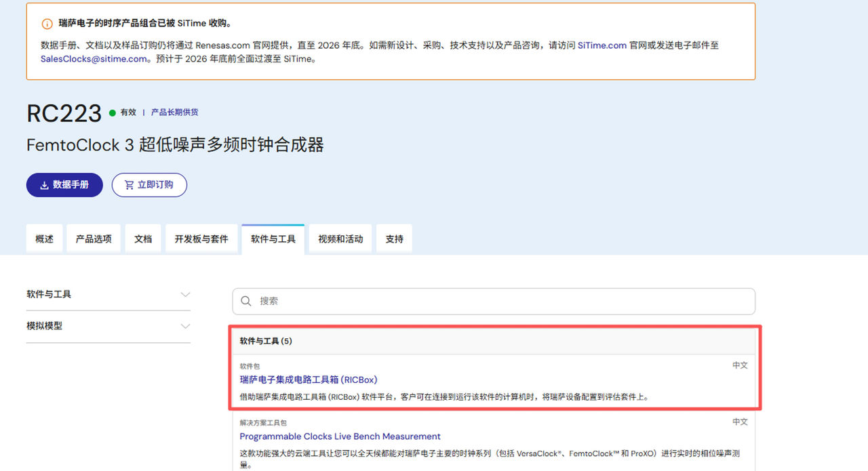Open the SiTime.com link
The image size is (868, 471).
click(x=602, y=45)
